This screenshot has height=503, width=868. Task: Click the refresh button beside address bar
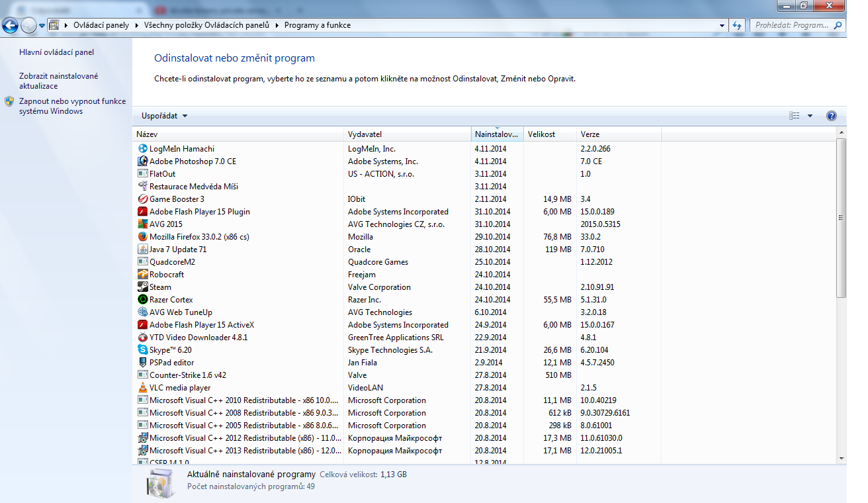click(x=738, y=25)
